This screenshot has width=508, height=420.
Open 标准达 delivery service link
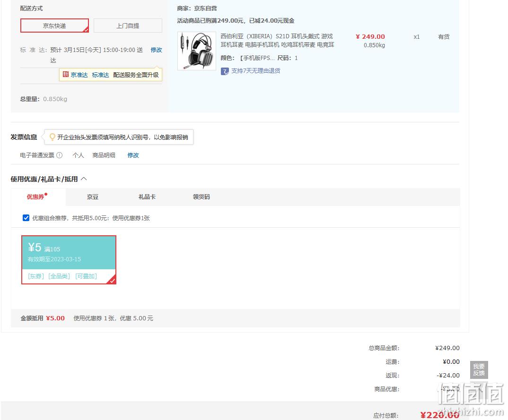100,75
